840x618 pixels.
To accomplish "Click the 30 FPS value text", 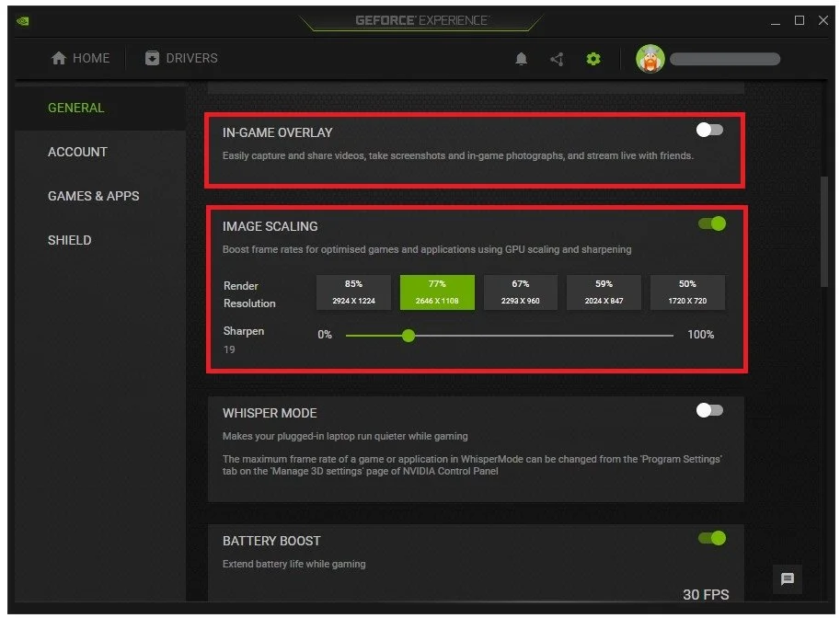I will (706, 594).
